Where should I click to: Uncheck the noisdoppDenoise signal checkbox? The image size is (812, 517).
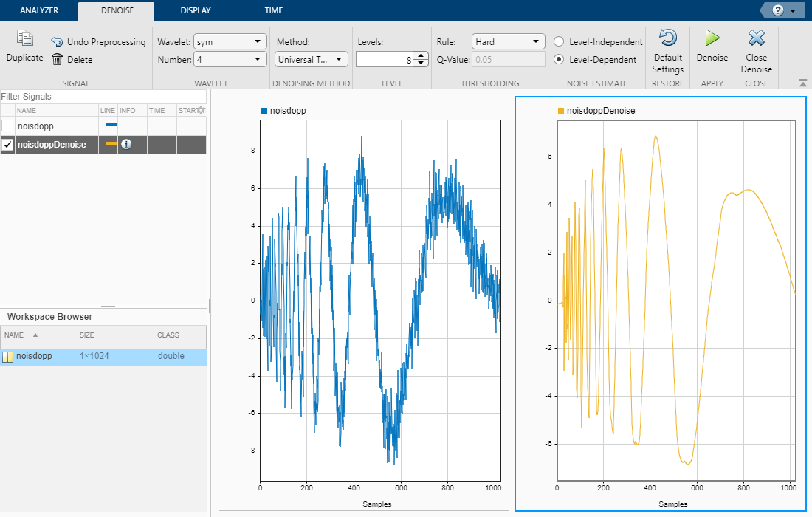8,145
